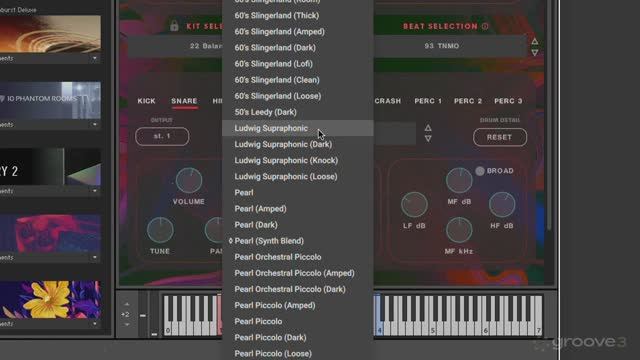Choose 60's Slingerland (Lofi) snare

pos(298,64)
